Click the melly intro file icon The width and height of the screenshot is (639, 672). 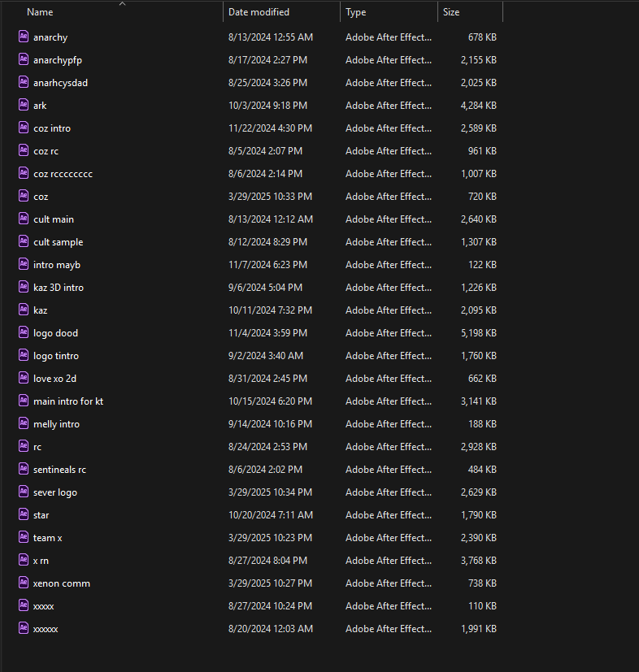tap(24, 423)
